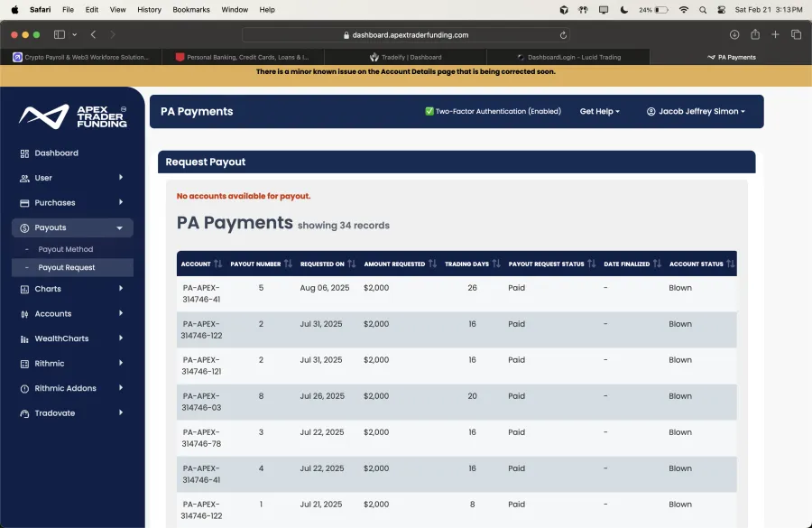
Task: Open Spotlight search in menu bar
Action: pyautogui.click(x=703, y=10)
